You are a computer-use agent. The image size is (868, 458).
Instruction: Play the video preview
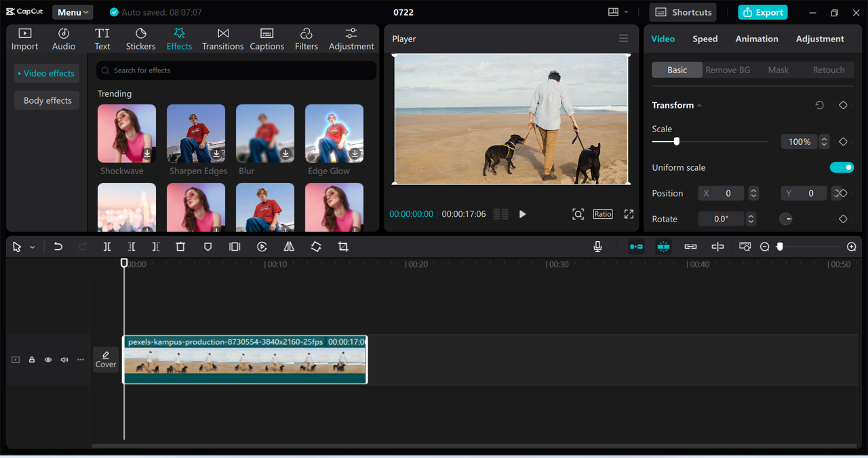[x=522, y=214]
